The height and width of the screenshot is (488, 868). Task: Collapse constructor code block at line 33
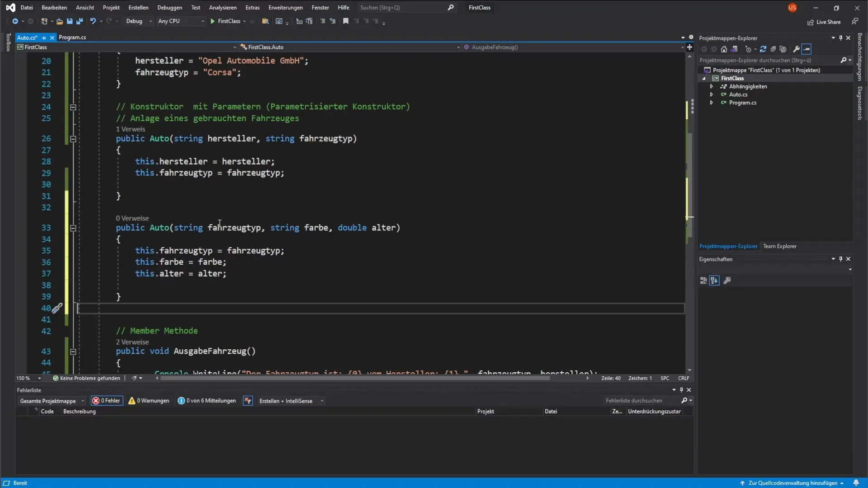coord(73,228)
